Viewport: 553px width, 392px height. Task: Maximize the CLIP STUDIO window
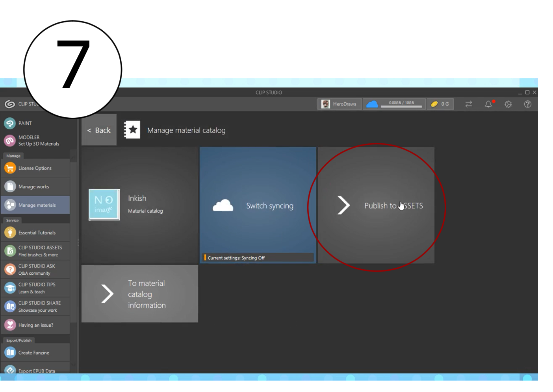(527, 92)
